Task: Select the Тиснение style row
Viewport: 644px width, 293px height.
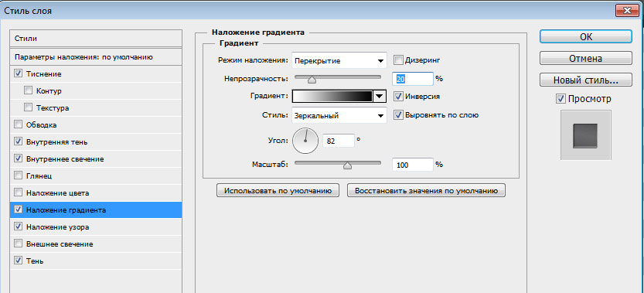Action: click(96, 74)
